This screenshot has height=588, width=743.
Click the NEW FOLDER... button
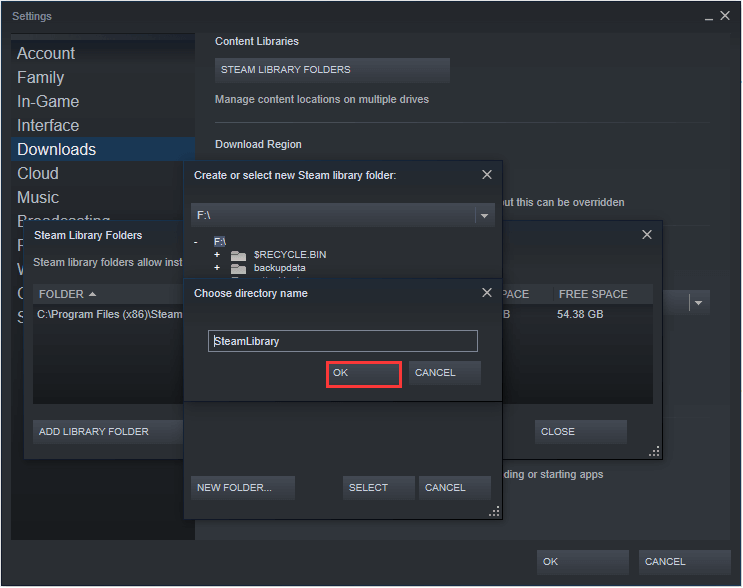(x=243, y=488)
